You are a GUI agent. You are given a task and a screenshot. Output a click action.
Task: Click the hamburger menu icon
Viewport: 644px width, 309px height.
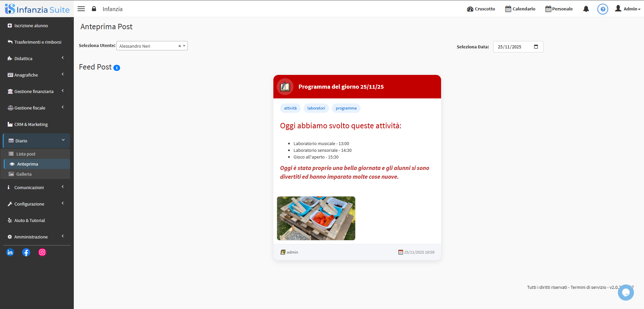81,9
